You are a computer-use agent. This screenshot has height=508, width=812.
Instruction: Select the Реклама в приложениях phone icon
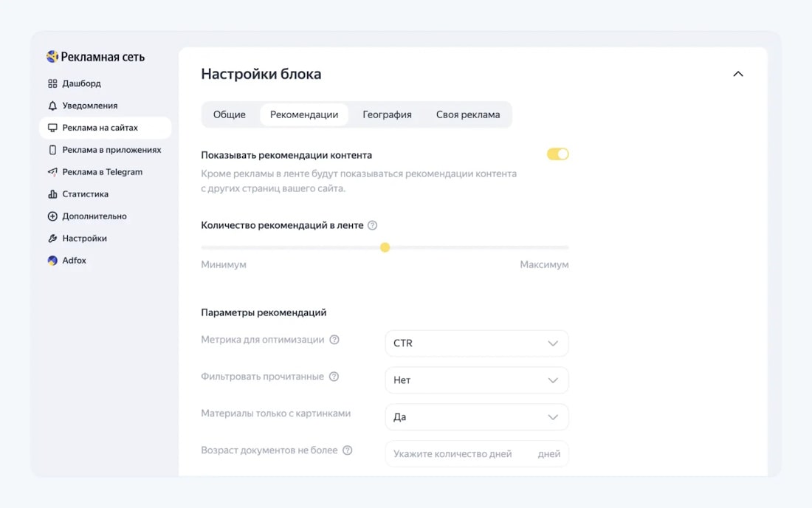click(52, 150)
